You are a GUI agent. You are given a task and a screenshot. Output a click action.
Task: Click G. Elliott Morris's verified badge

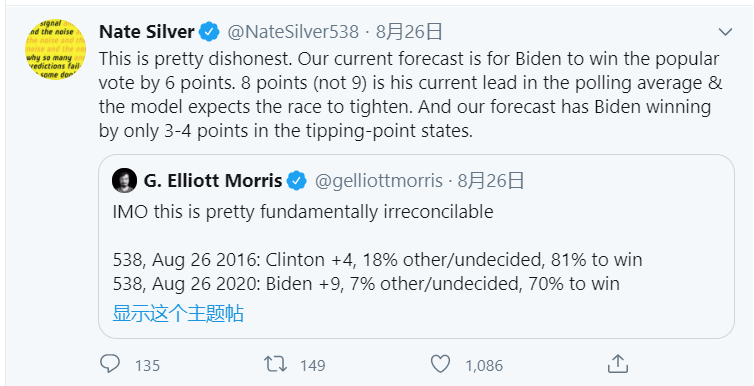click(297, 181)
